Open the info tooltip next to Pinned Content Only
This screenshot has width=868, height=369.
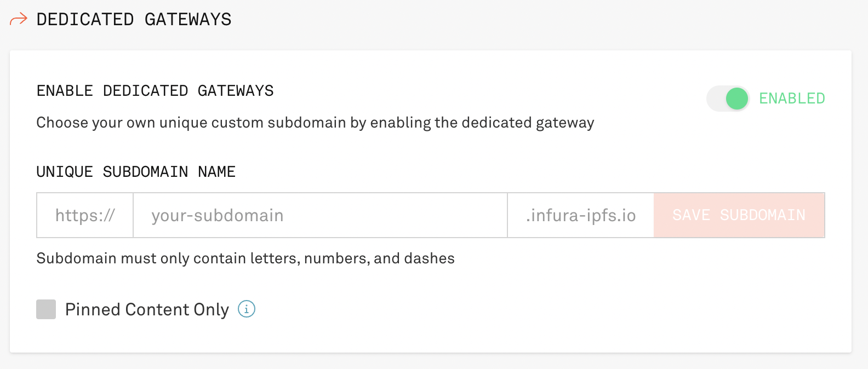click(247, 309)
